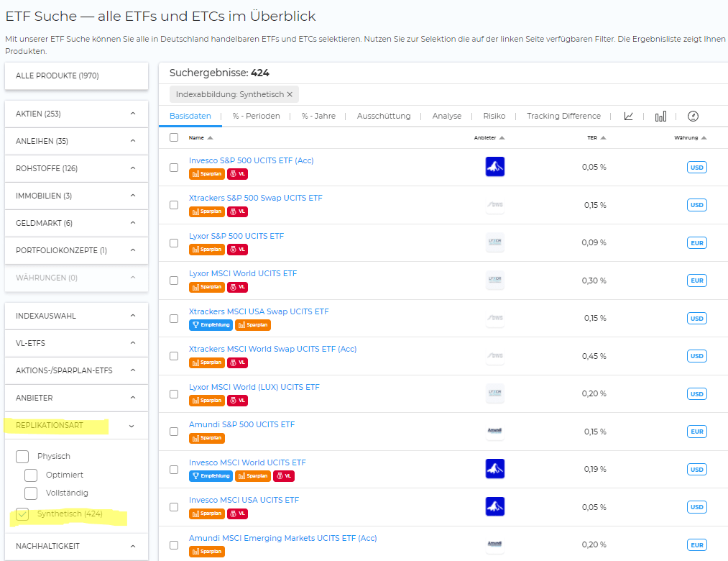The height and width of the screenshot is (561, 728).
Task: Check the Xtrackers S&P 500 Swap row
Action: tap(174, 205)
